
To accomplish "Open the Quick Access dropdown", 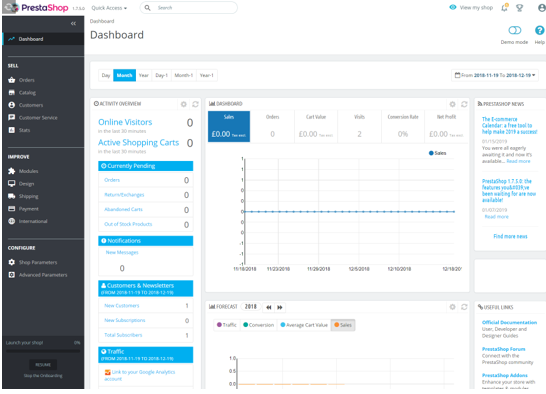I will (x=109, y=8).
